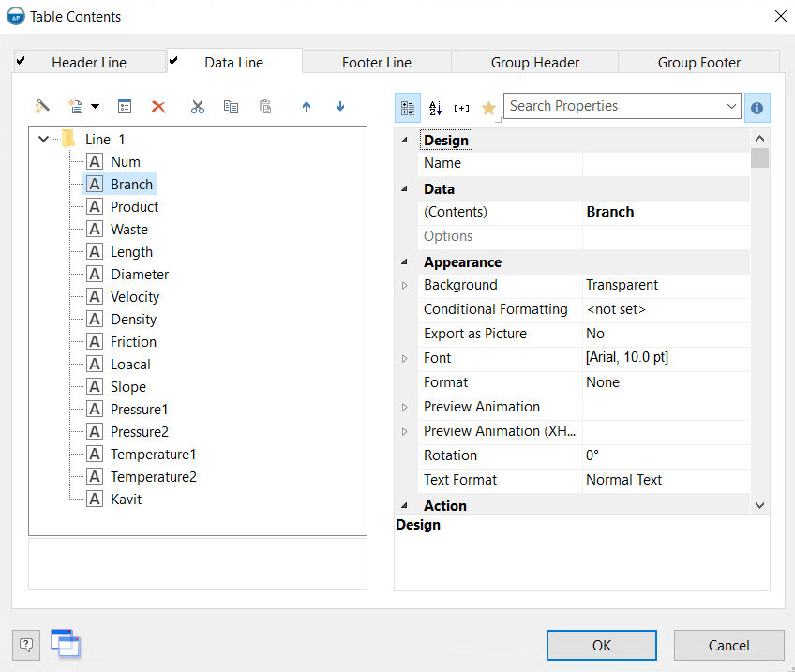The height and width of the screenshot is (672, 795).
Task: Open the Search Properties dropdown
Action: pos(731,107)
